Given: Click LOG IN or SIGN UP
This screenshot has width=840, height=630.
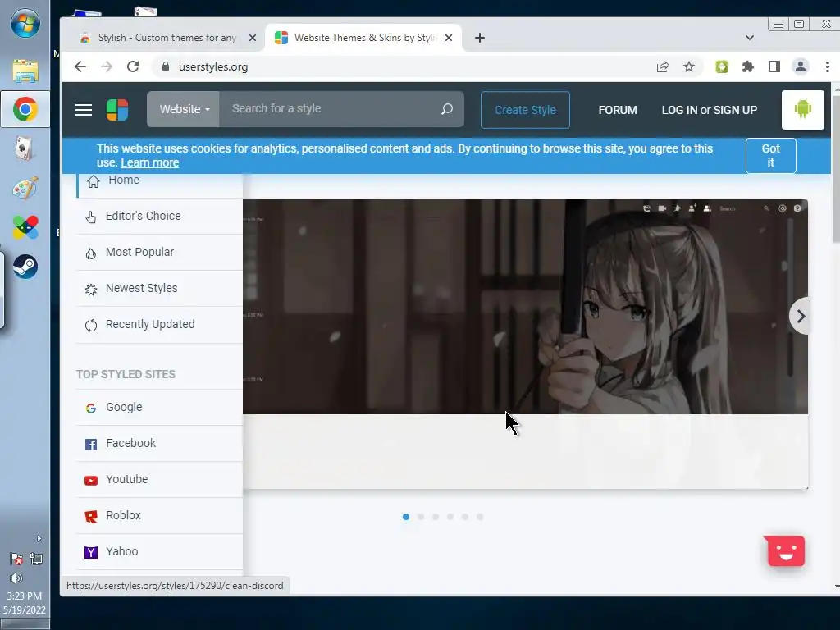Looking at the screenshot, I should point(710,110).
